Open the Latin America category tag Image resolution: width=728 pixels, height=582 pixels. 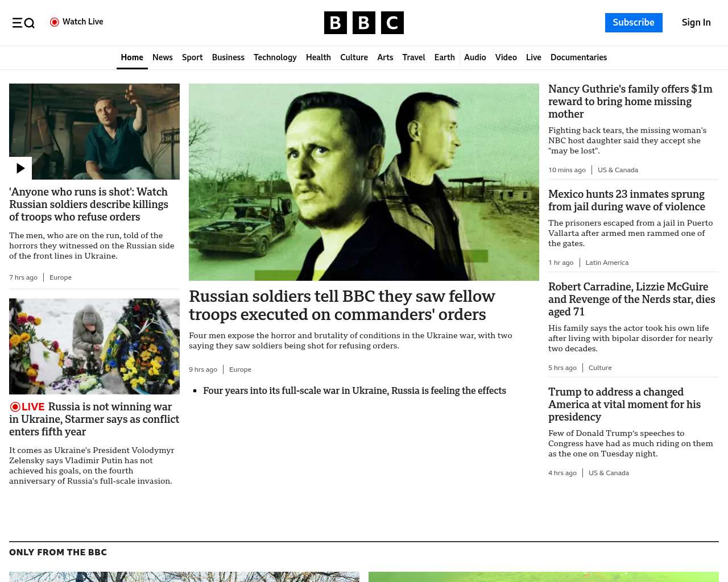click(x=607, y=263)
